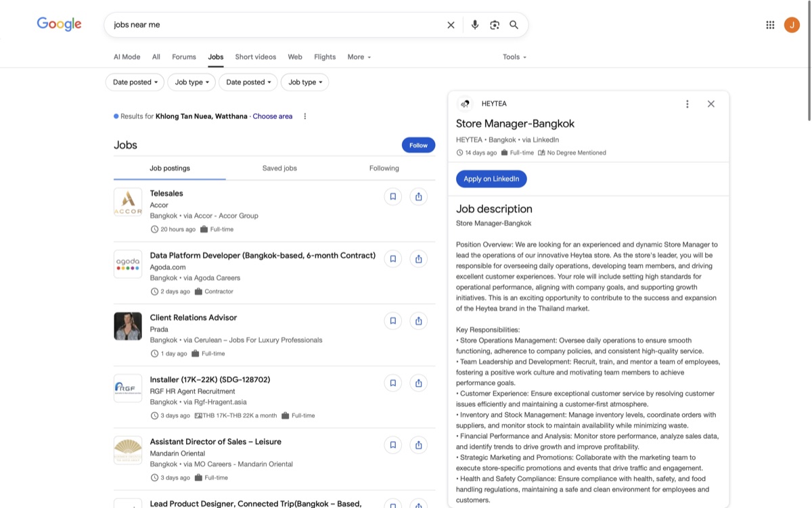Open the Job type filter
812x508 pixels.
click(191, 82)
